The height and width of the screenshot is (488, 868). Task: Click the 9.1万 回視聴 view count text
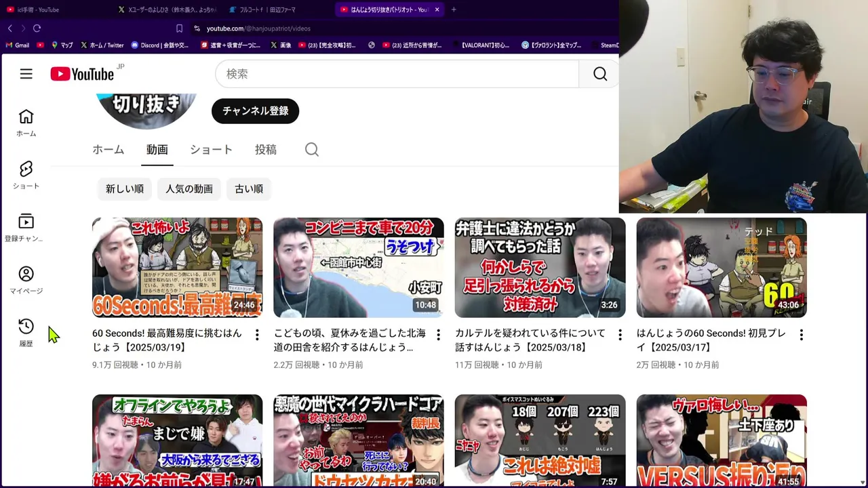(116, 365)
